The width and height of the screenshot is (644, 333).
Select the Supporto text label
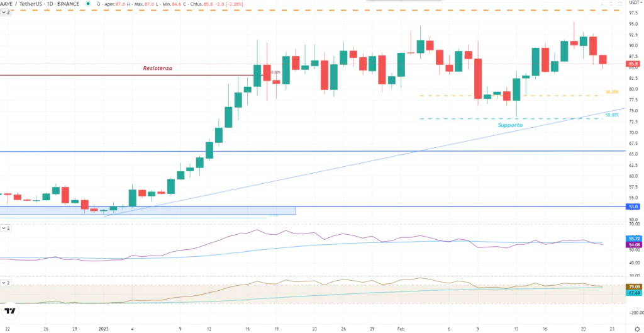[x=511, y=125]
